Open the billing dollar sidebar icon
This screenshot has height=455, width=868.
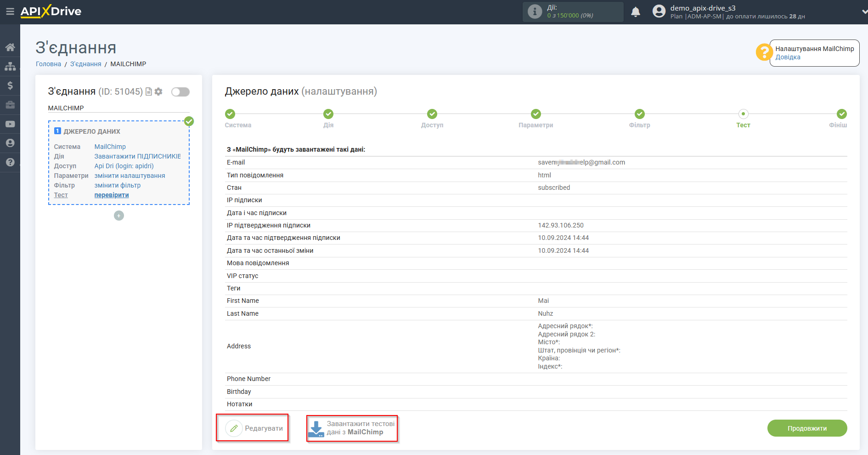[10, 85]
